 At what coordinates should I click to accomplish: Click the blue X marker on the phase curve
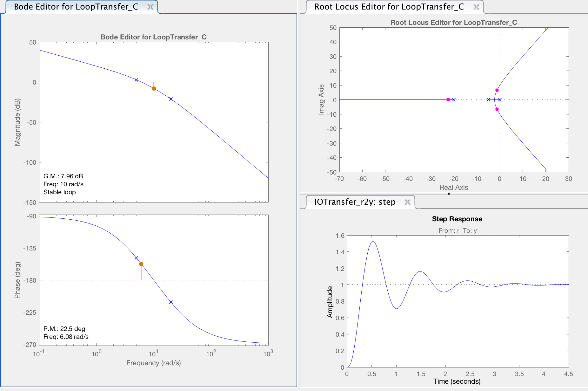click(137, 258)
